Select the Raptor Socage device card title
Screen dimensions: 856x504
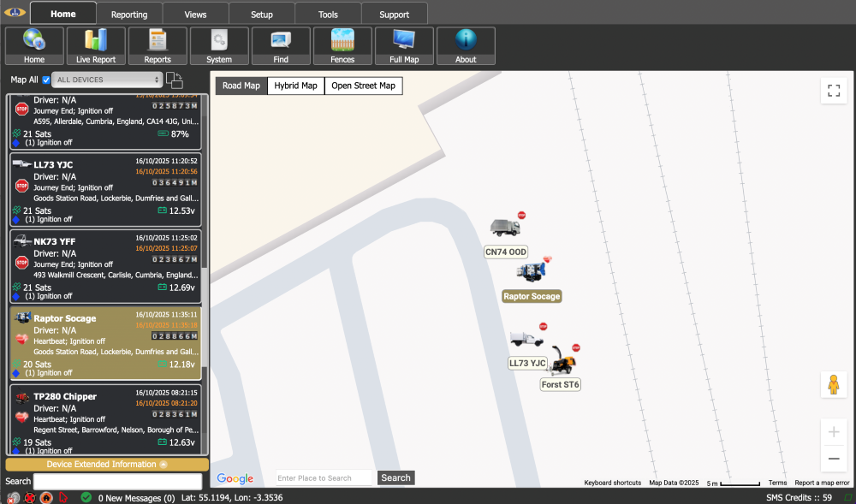pos(65,318)
